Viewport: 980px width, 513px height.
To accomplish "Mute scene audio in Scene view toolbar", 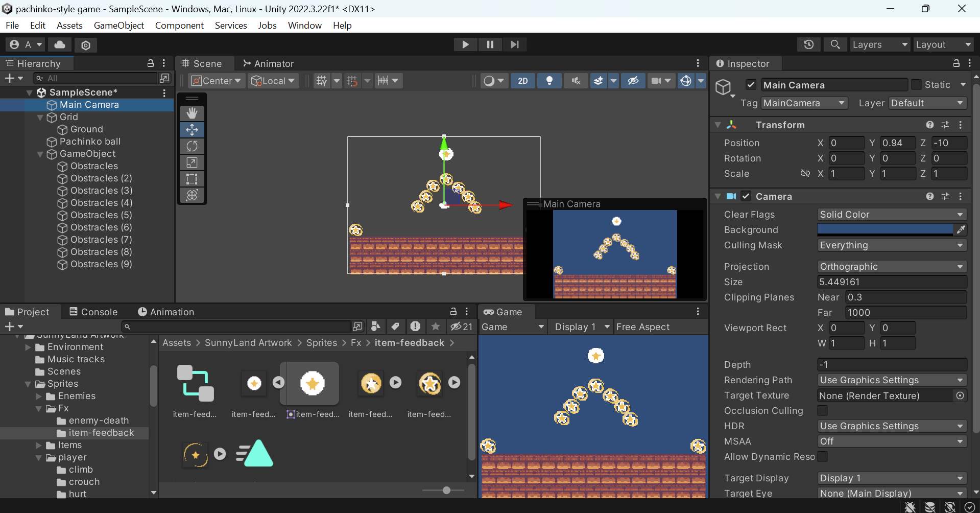I will point(576,80).
